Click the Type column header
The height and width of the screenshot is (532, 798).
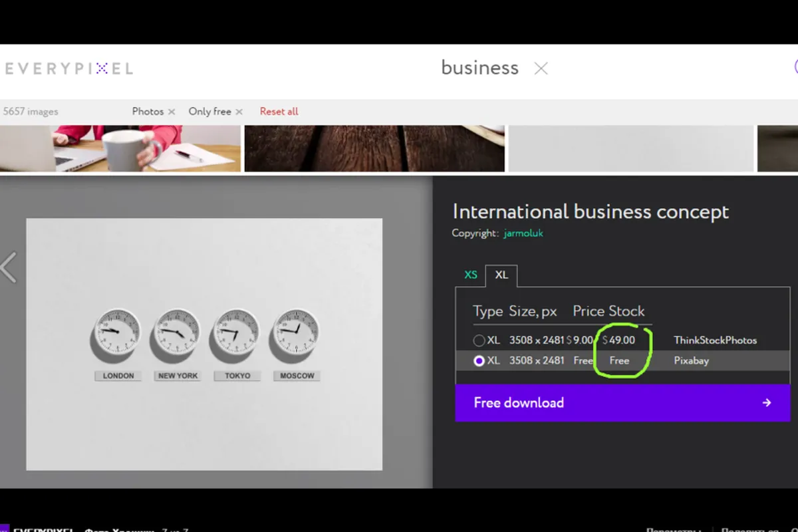tap(488, 311)
